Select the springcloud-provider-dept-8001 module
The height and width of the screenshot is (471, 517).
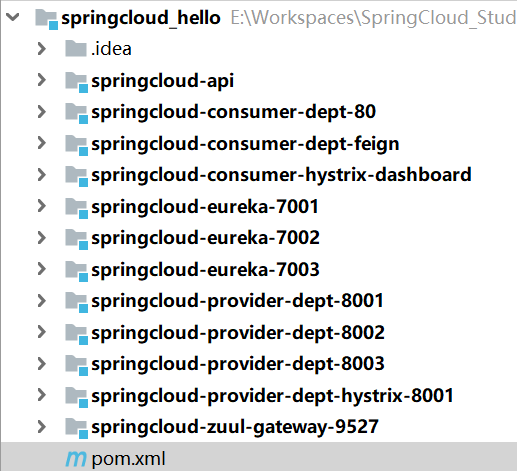pyautogui.click(x=237, y=301)
